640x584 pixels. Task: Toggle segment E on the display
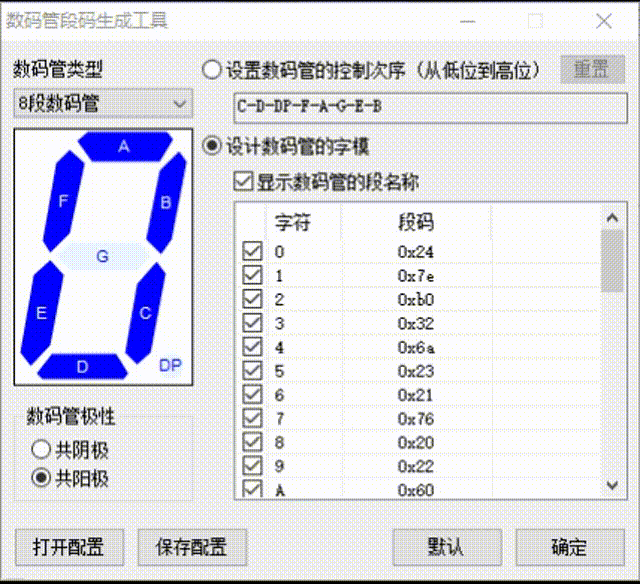[x=42, y=313]
